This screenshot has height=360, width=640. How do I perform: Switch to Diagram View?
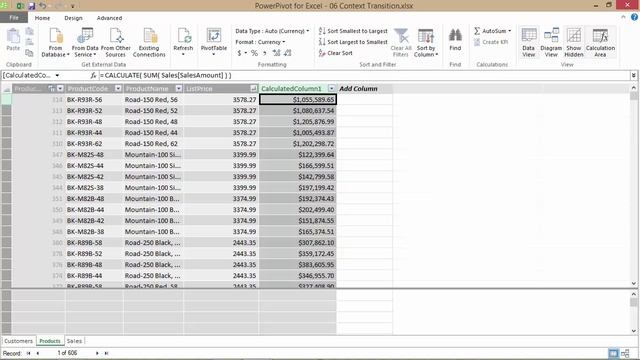[551, 42]
